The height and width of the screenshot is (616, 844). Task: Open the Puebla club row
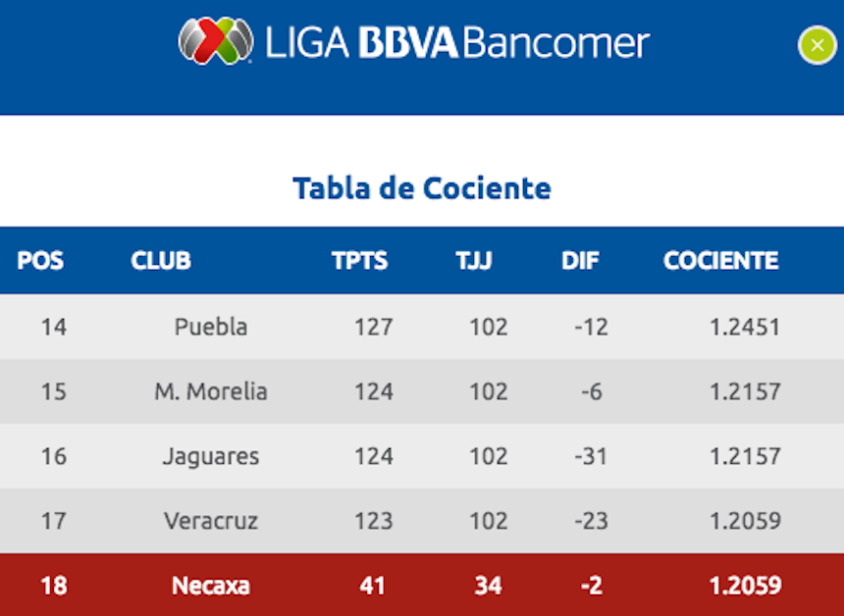pos(211,327)
